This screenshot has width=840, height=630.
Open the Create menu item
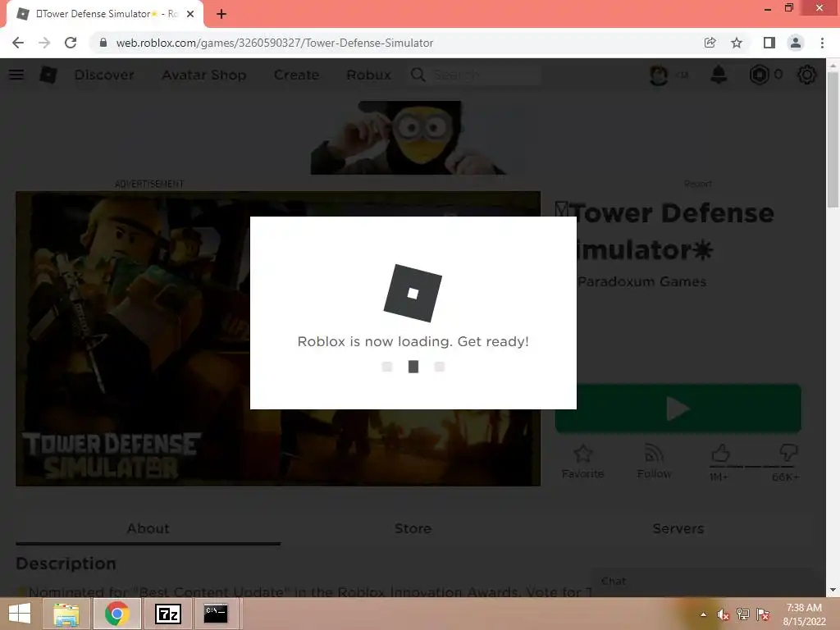click(297, 75)
